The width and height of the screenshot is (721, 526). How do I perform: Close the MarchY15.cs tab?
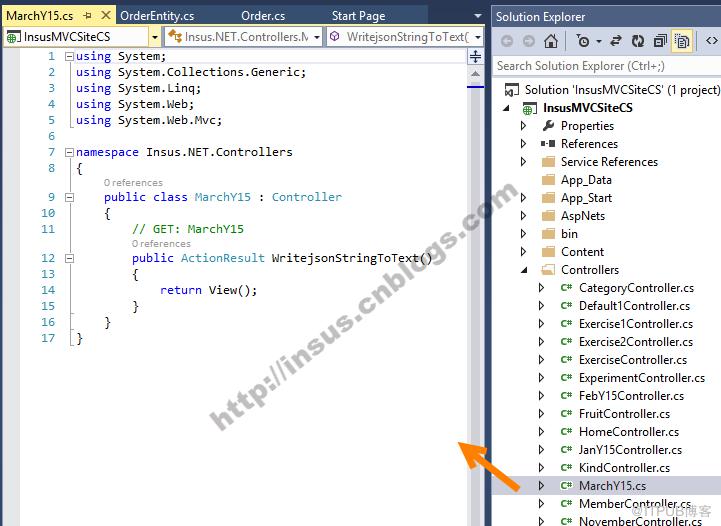click(x=106, y=16)
